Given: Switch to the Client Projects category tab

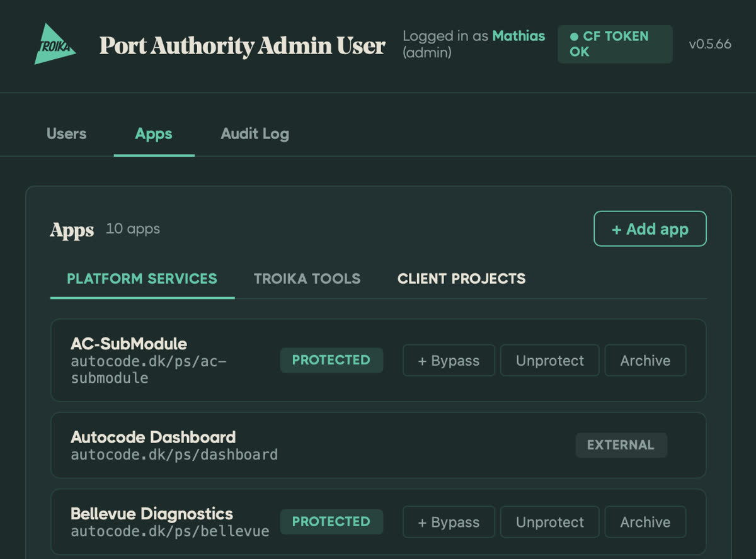Looking at the screenshot, I should pos(461,278).
